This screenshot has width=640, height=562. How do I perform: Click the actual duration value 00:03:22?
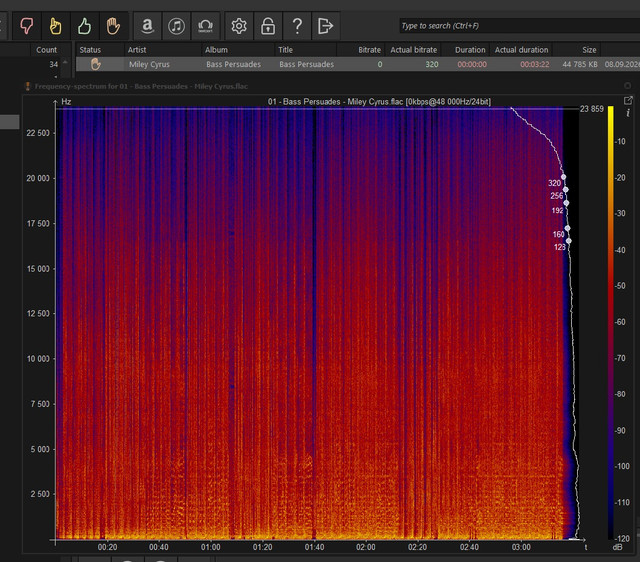(534, 64)
